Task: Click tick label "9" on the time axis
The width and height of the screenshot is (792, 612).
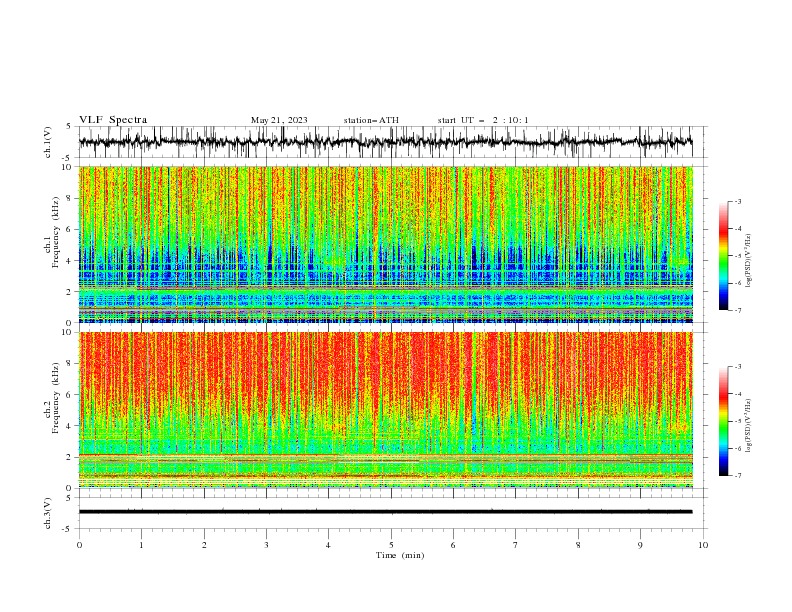Action: (640, 545)
